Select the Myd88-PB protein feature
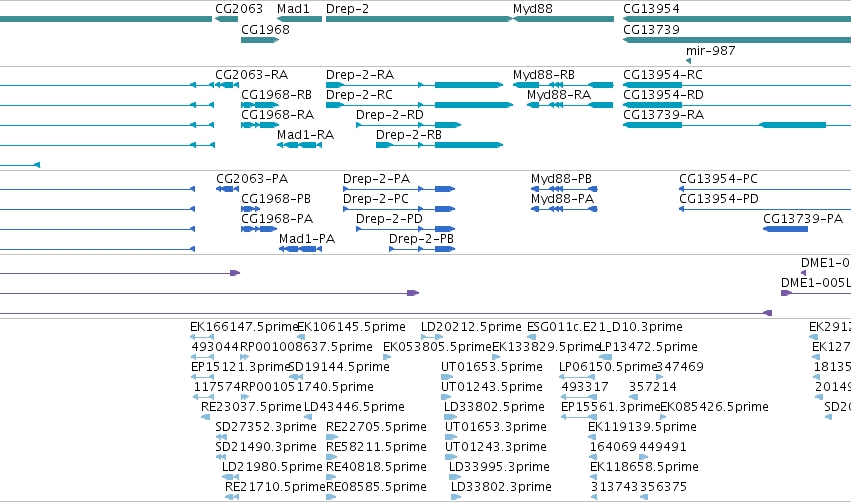Viewport: 851px width, 502px height. pos(564,189)
